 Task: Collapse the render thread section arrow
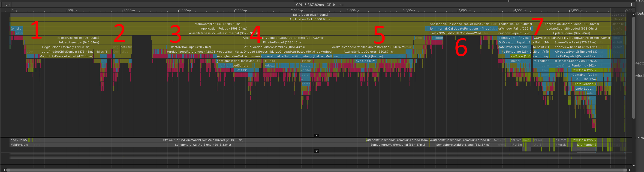(316, 151)
